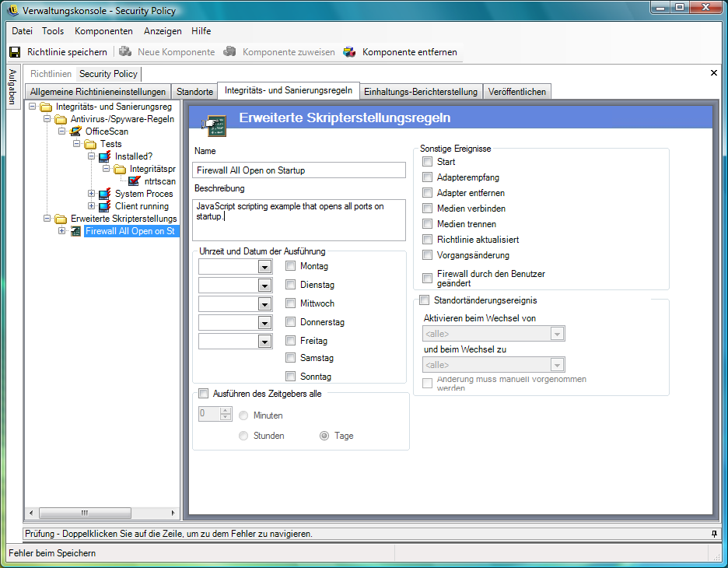728x568 pixels.
Task: Select the Tage radio button
Action: click(324, 436)
